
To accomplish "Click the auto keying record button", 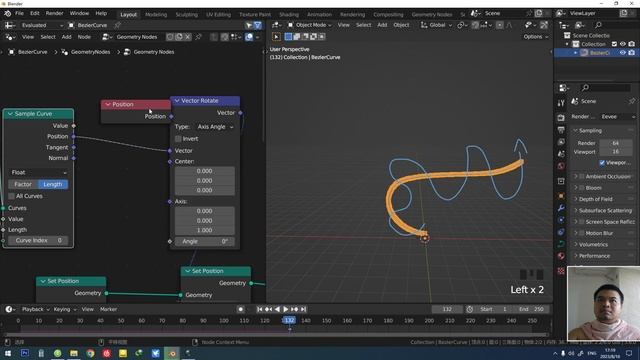I will 240,309.
